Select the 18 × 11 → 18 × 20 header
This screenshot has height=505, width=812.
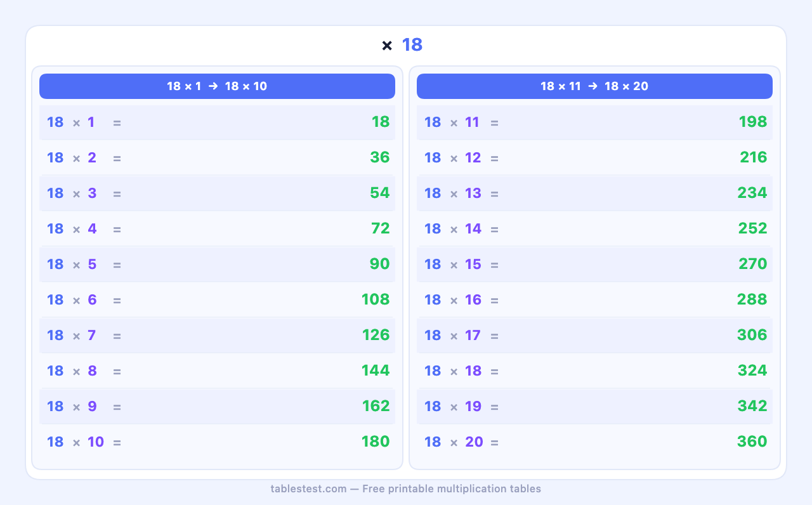(594, 86)
